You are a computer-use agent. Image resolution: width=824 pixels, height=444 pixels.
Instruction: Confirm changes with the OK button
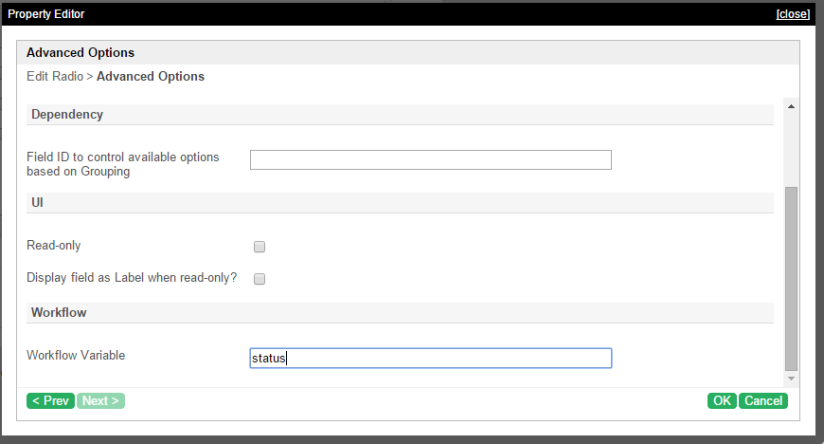721,401
